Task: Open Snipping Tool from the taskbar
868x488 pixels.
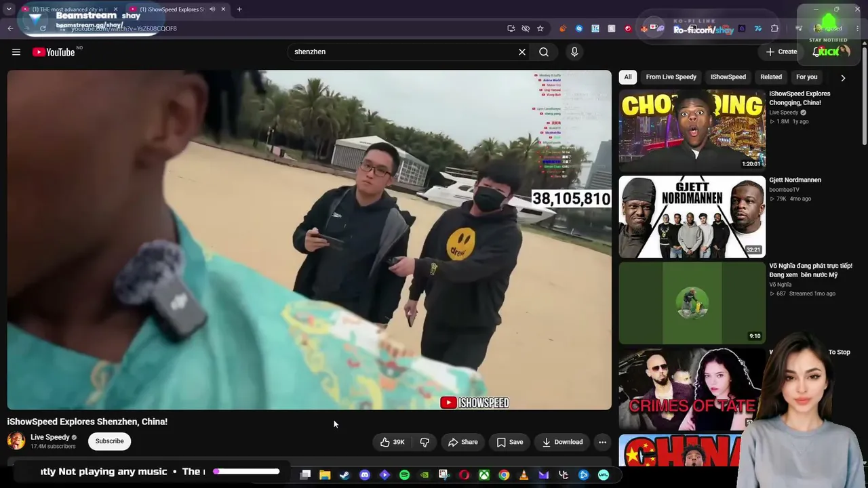Action: tap(444, 475)
